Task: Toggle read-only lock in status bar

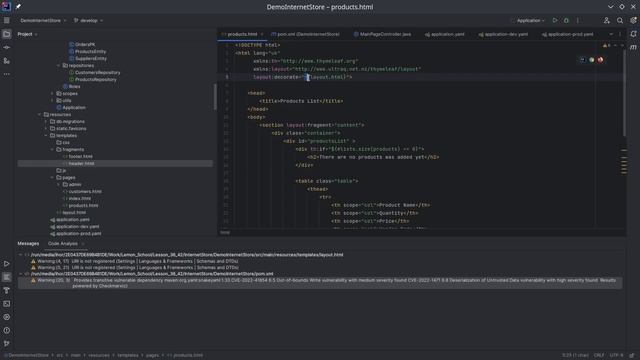Action: pyautogui.click(x=632, y=356)
